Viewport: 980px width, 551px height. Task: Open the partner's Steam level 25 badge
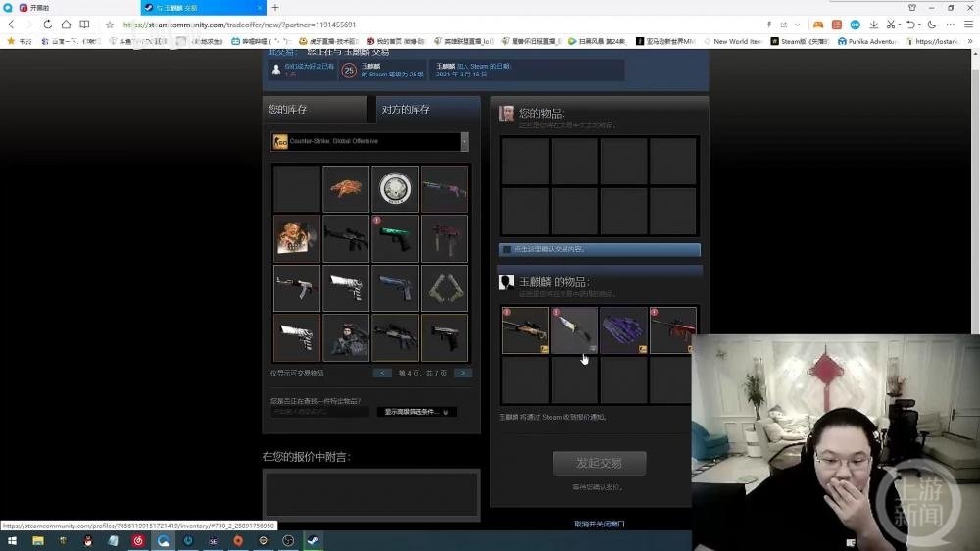(x=349, y=70)
